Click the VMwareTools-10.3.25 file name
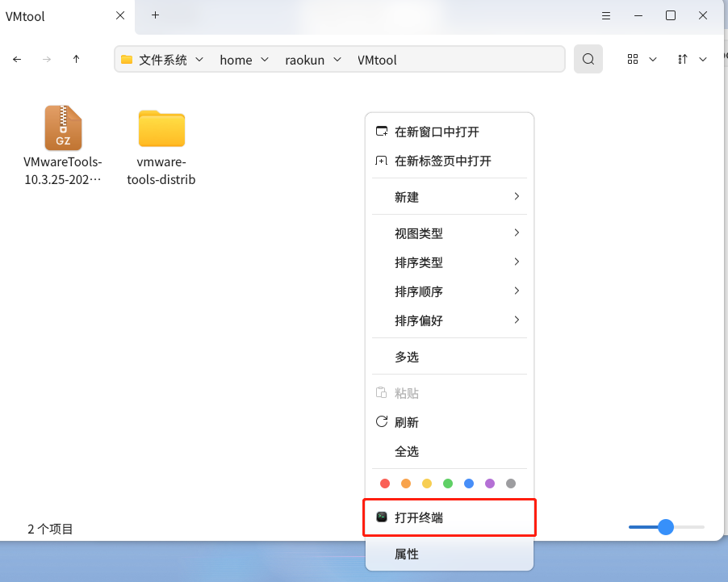The height and width of the screenshot is (582, 728). coord(63,170)
